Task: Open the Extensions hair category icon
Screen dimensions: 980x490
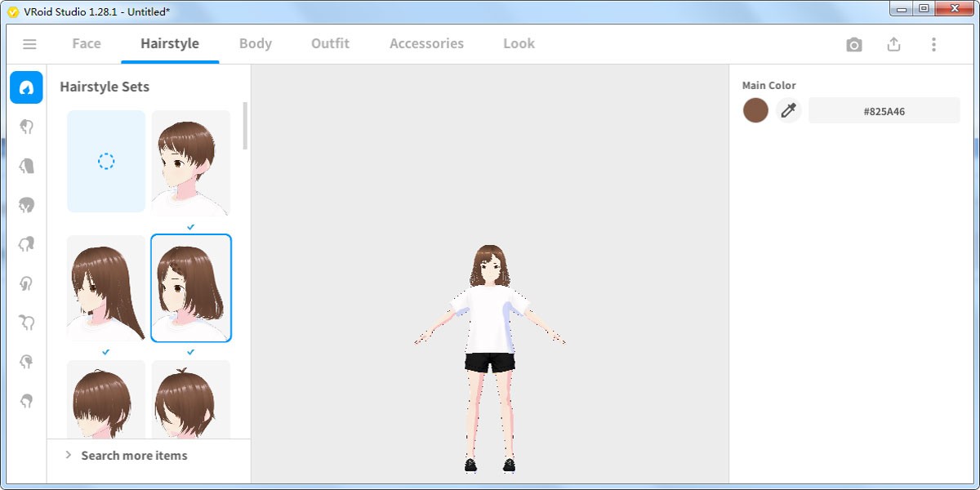Action: click(26, 244)
